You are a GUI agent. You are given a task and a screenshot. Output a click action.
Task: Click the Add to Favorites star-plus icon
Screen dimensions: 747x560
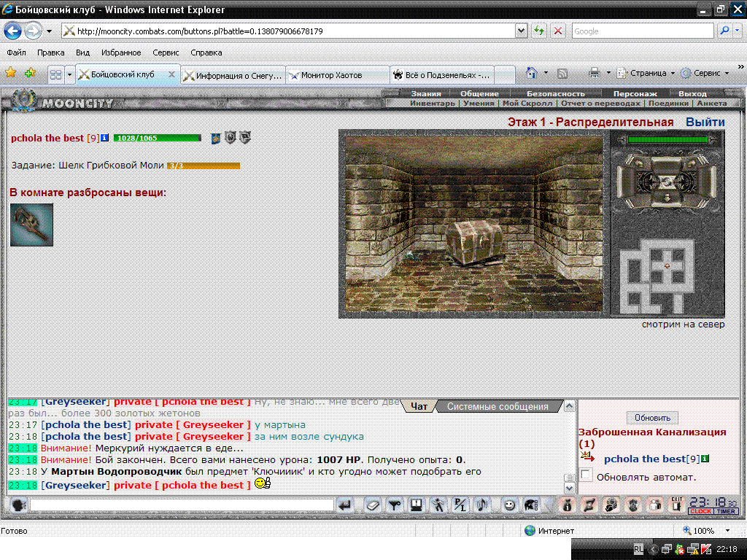31,73
